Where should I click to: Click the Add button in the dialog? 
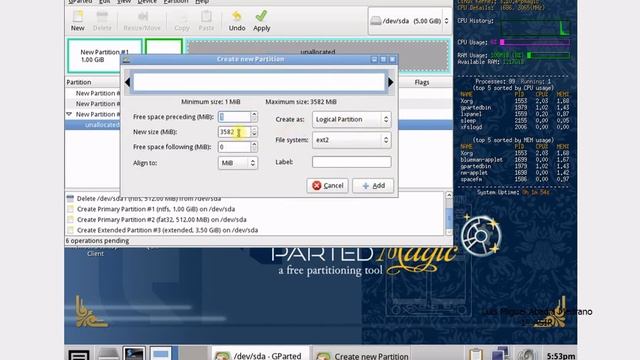[373, 186]
